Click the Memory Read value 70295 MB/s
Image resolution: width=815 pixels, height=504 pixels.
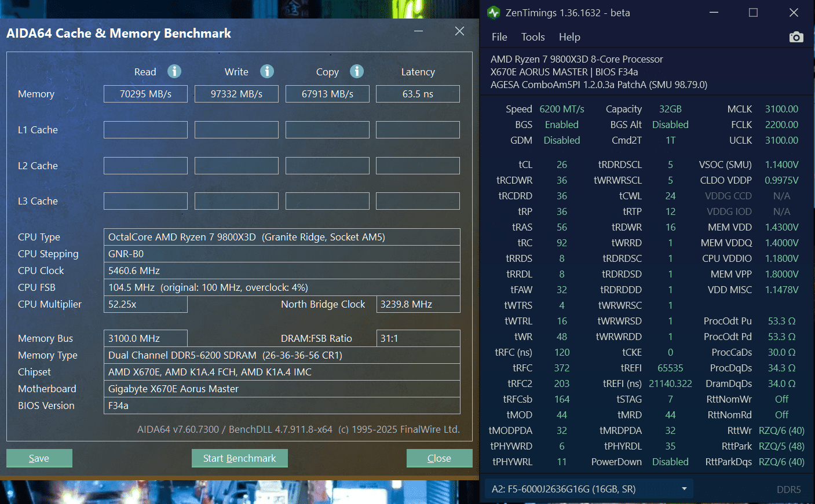click(145, 94)
